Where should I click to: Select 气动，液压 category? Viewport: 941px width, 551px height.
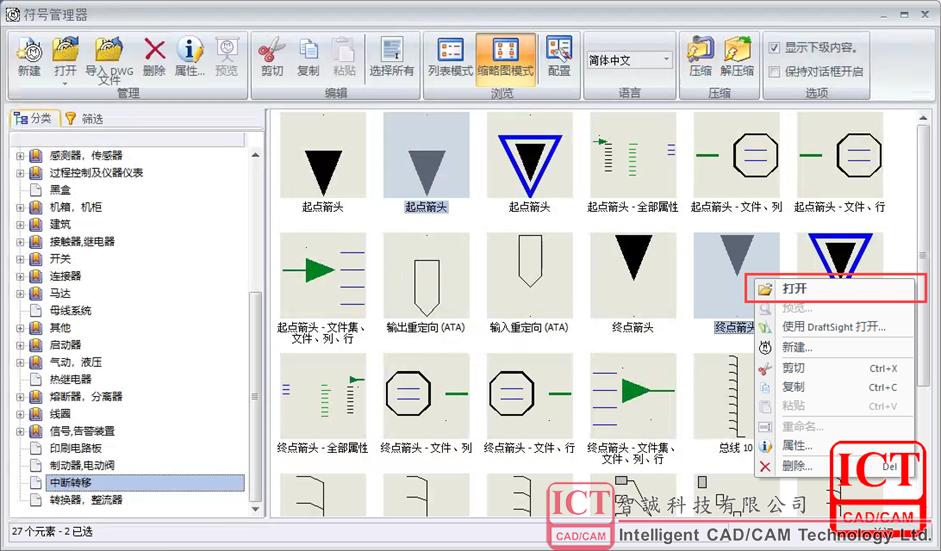[76, 363]
